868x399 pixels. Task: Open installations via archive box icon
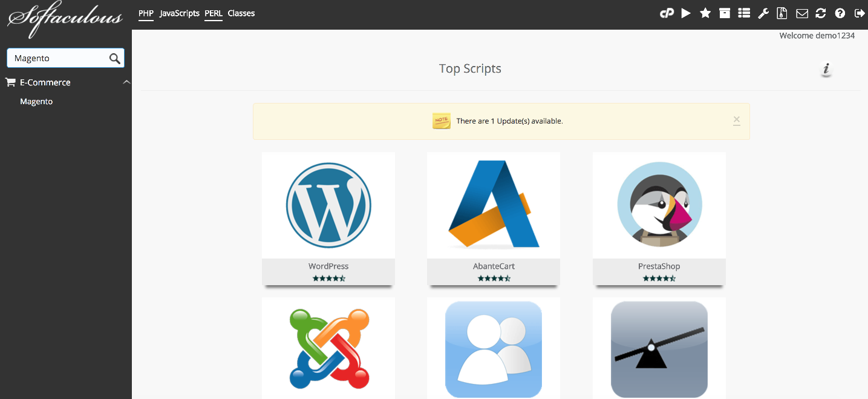[x=725, y=13]
